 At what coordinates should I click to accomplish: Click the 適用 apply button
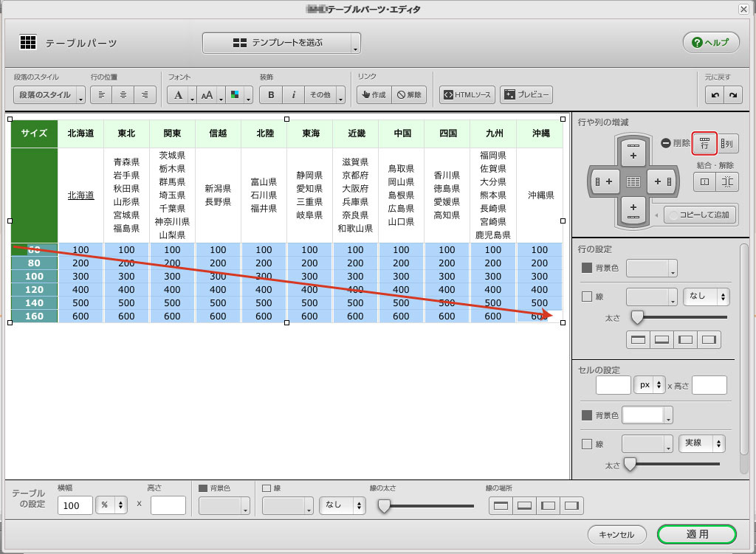[x=697, y=534]
